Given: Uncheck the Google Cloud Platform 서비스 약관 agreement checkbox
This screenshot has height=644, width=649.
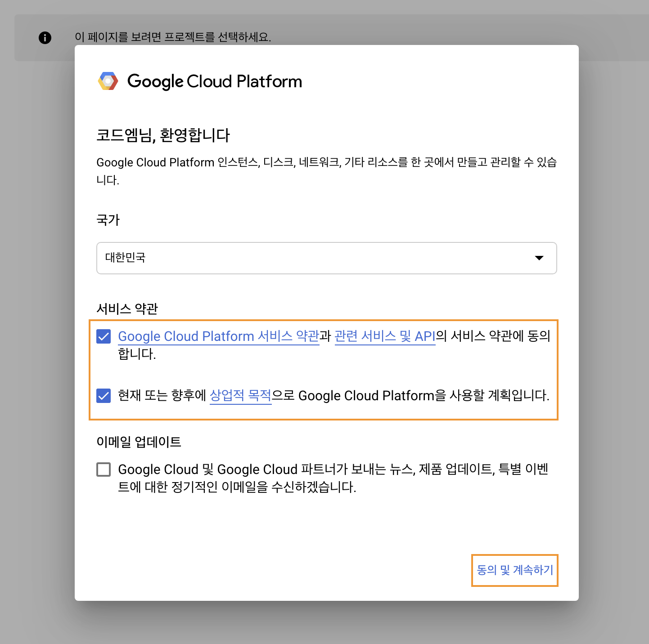Looking at the screenshot, I should tap(104, 336).
